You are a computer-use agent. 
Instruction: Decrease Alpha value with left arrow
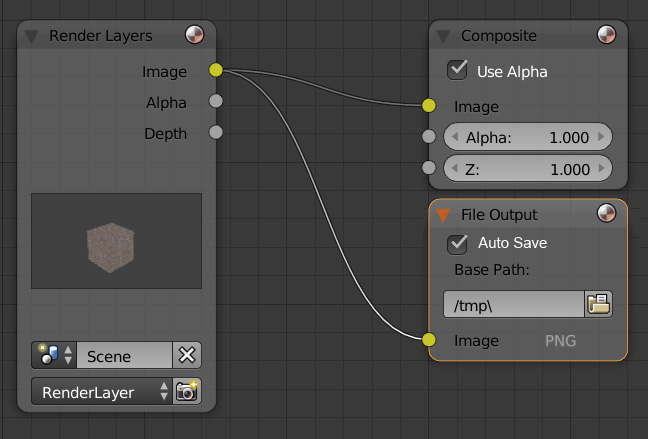pos(455,136)
